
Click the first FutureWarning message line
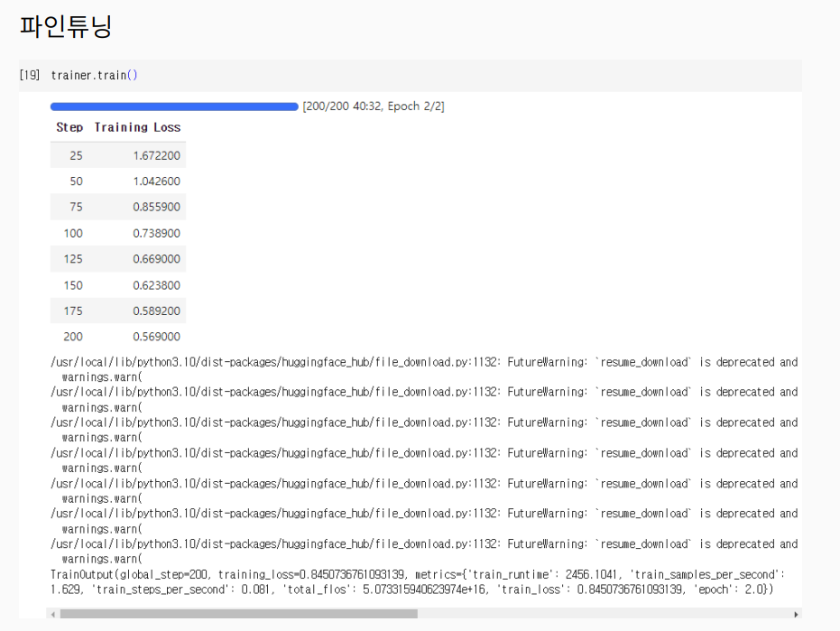click(424, 362)
